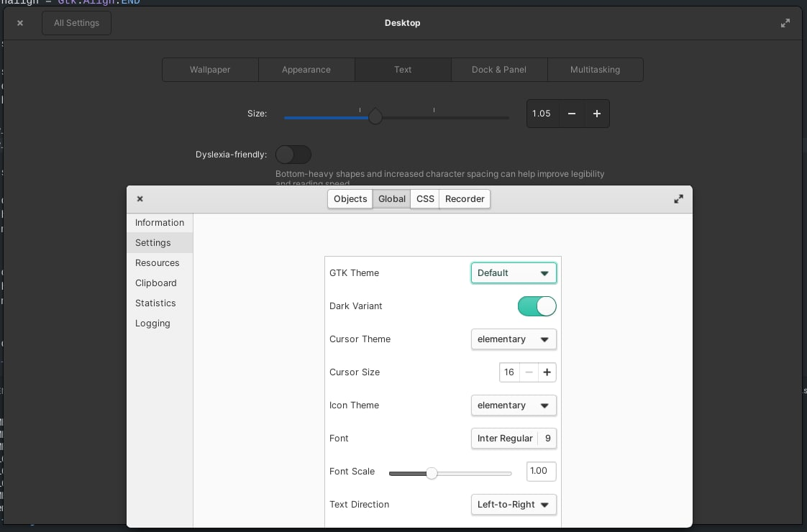The image size is (807, 532).
Task: Click the Icon Theme label
Action: (x=354, y=405)
